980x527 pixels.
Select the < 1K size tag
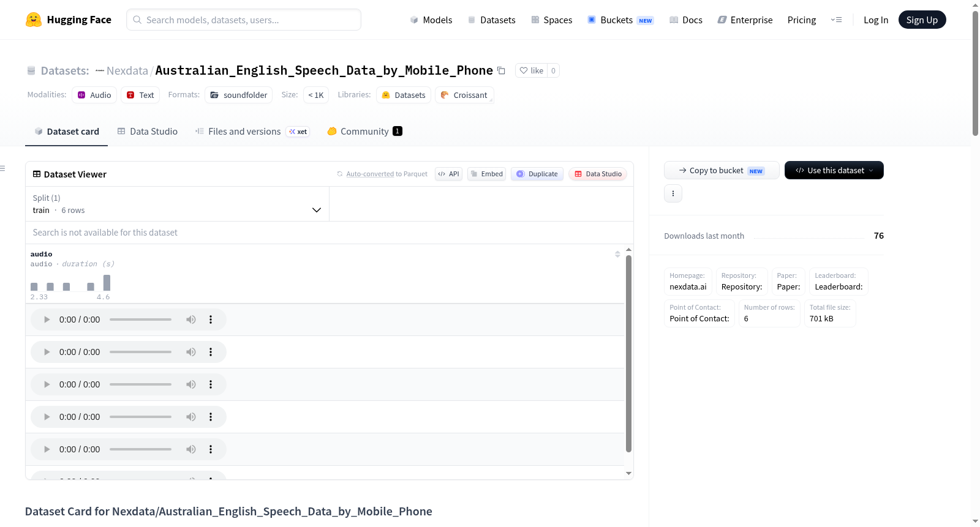point(316,95)
